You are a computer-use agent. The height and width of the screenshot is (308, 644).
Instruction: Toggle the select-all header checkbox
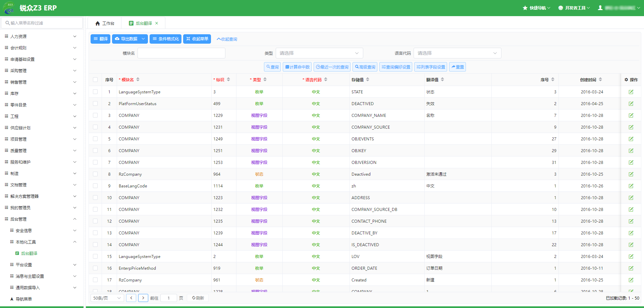click(95, 80)
